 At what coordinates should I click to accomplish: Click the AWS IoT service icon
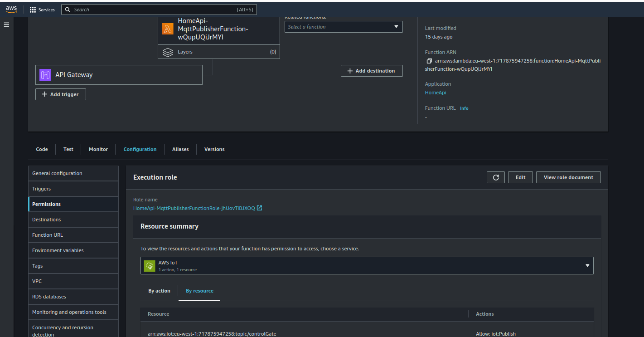click(x=149, y=266)
